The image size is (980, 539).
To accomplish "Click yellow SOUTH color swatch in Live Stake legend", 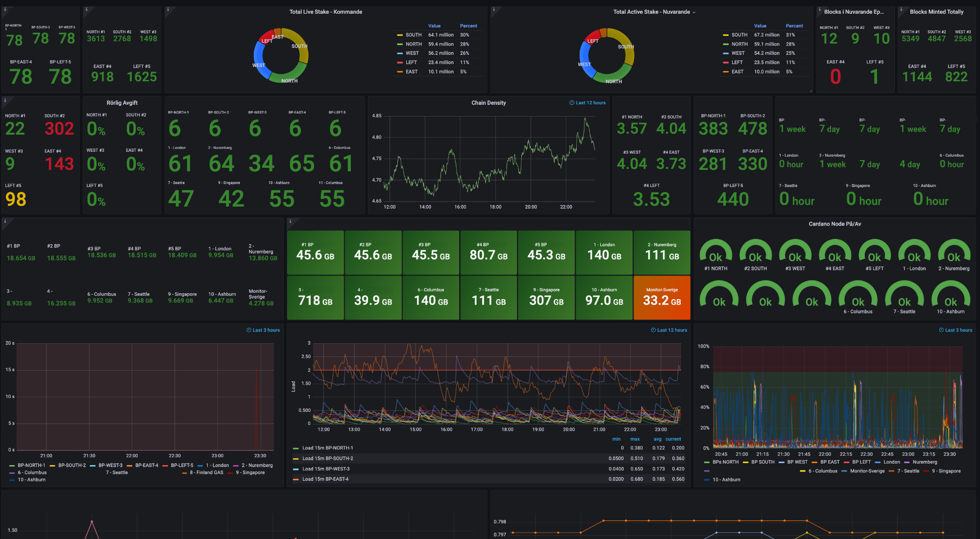I will 400,35.
